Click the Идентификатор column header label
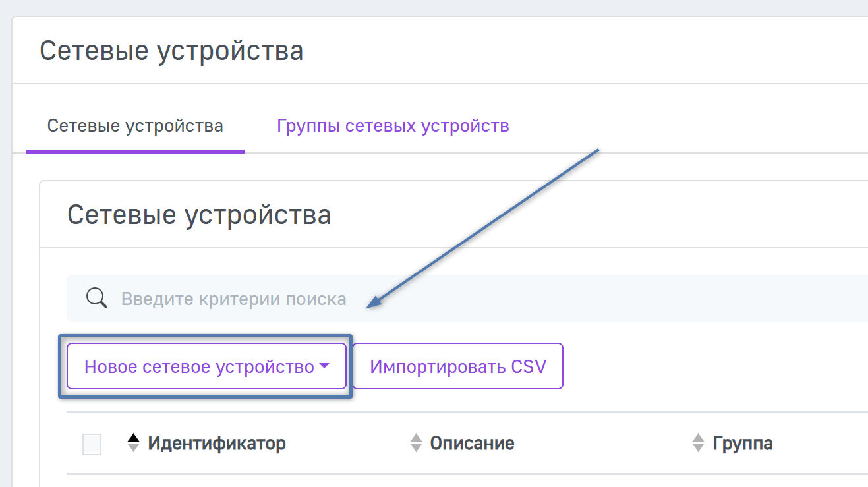Image resolution: width=868 pixels, height=487 pixels. point(217,444)
